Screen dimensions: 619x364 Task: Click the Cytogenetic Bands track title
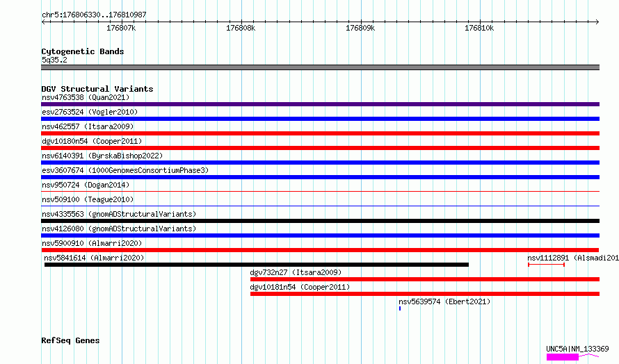pyautogui.click(x=83, y=51)
